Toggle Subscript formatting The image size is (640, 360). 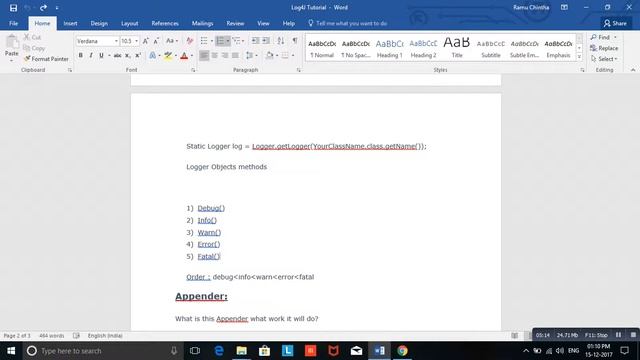point(128,56)
